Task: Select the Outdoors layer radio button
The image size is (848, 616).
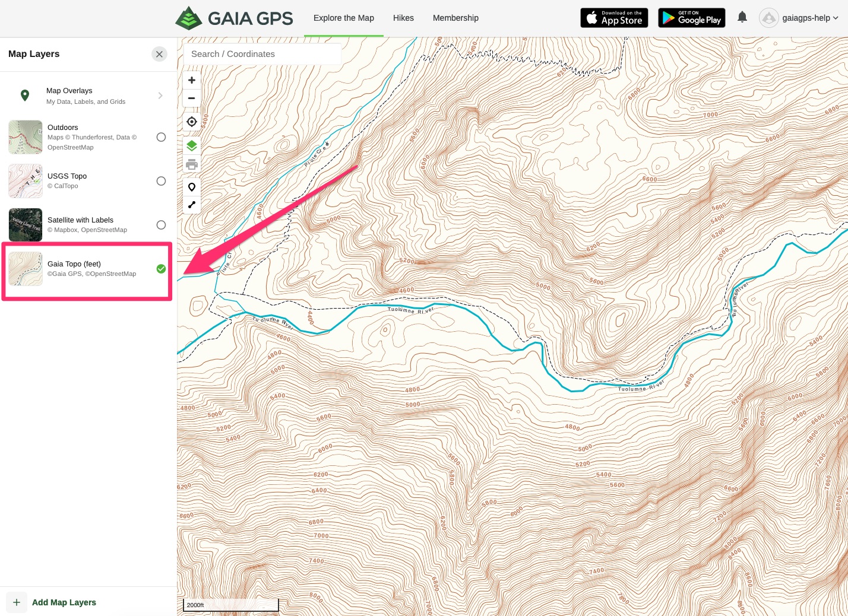Action: pyautogui.click(x=161, y=137)
